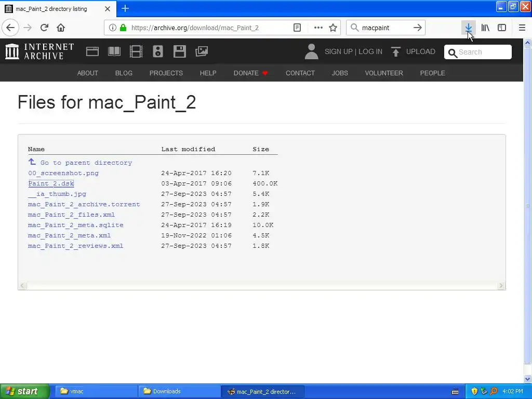The width and height of the screenshot is (532, 399).
Task: Click the security shield tray icon
Action: [474, 391]
